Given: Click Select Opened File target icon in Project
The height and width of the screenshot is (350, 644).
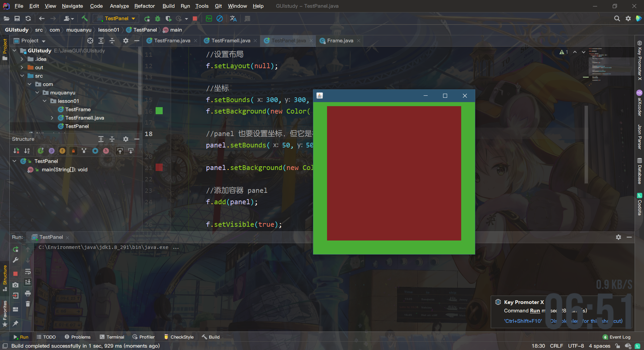Looking at the screenshot, I should (90, 41).
